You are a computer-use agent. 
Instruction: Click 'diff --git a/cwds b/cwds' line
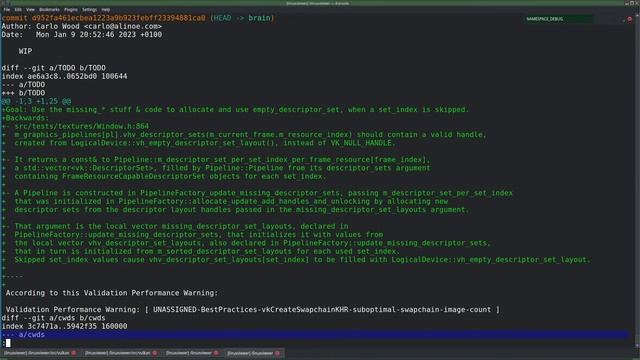point(53,318)
